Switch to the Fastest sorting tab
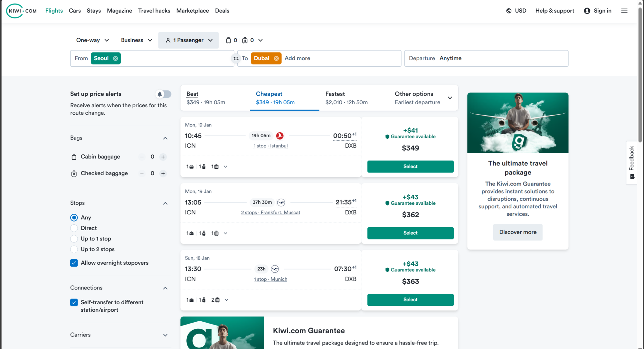This screenshot has height=349, width=644. (x=354, y=98)
